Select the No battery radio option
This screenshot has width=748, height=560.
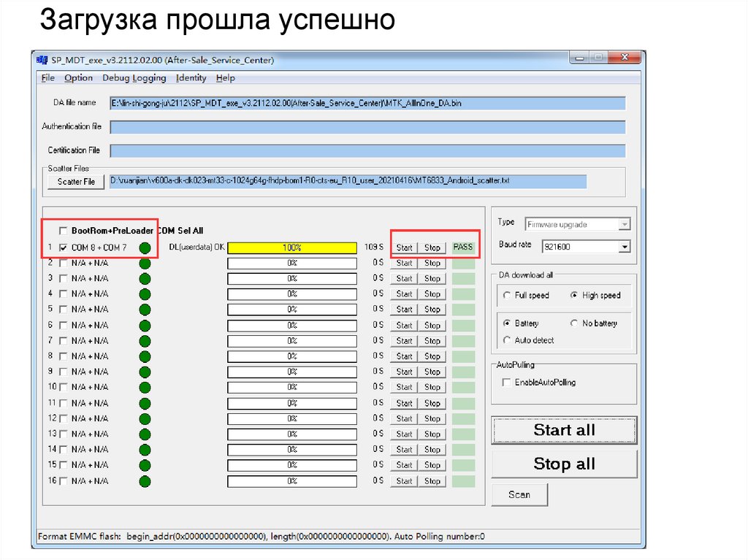click(574, 323)
